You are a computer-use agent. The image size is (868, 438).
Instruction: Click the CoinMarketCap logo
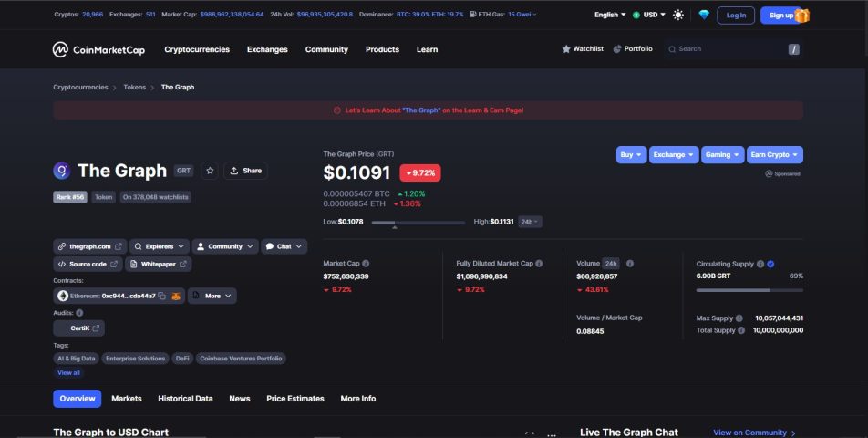[x=98, y=50]
